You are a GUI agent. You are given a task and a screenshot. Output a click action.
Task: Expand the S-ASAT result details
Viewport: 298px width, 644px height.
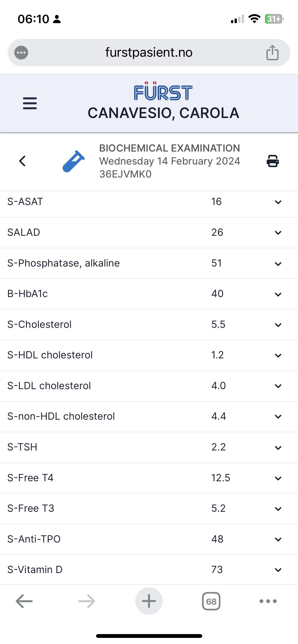278,202
